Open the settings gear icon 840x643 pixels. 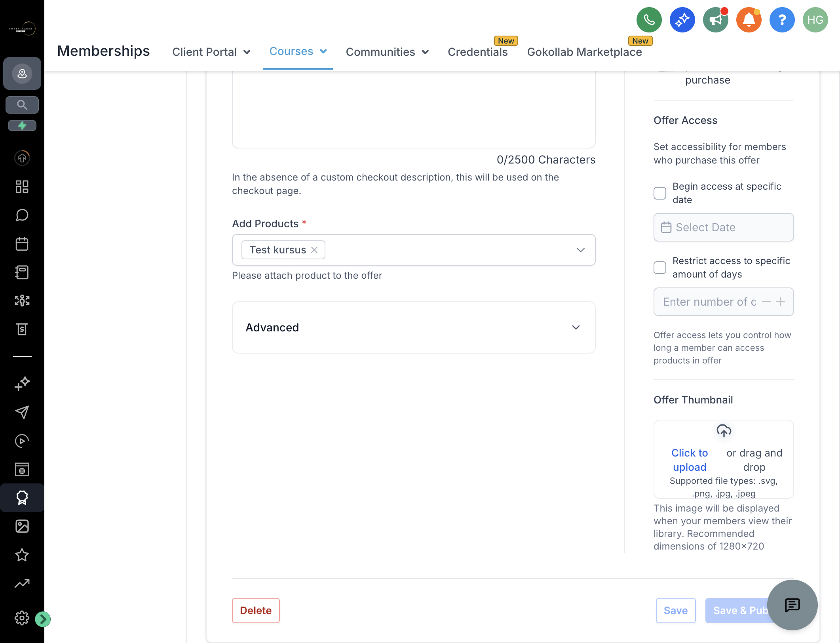pos(22,618)
